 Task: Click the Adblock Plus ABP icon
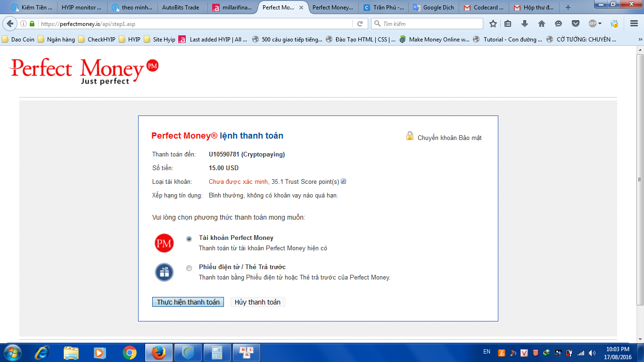(593, 24)
